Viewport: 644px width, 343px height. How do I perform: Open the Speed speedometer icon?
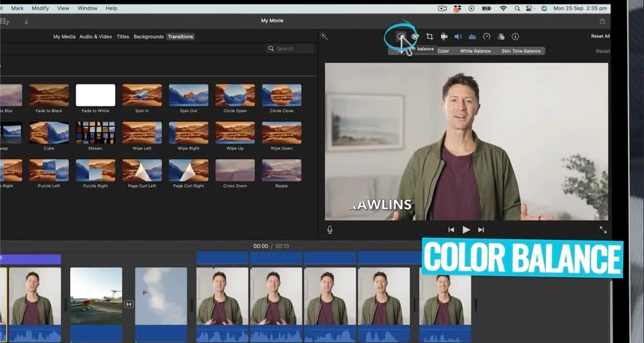[487, 37]
